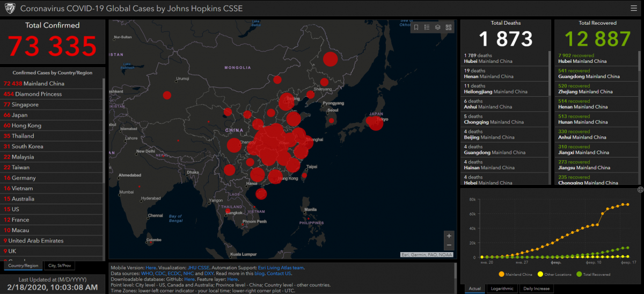The height and width of the screenshot is (294, 644).
Task: Click the Johns Hopkins shield logo
Action: coord(10,9)
